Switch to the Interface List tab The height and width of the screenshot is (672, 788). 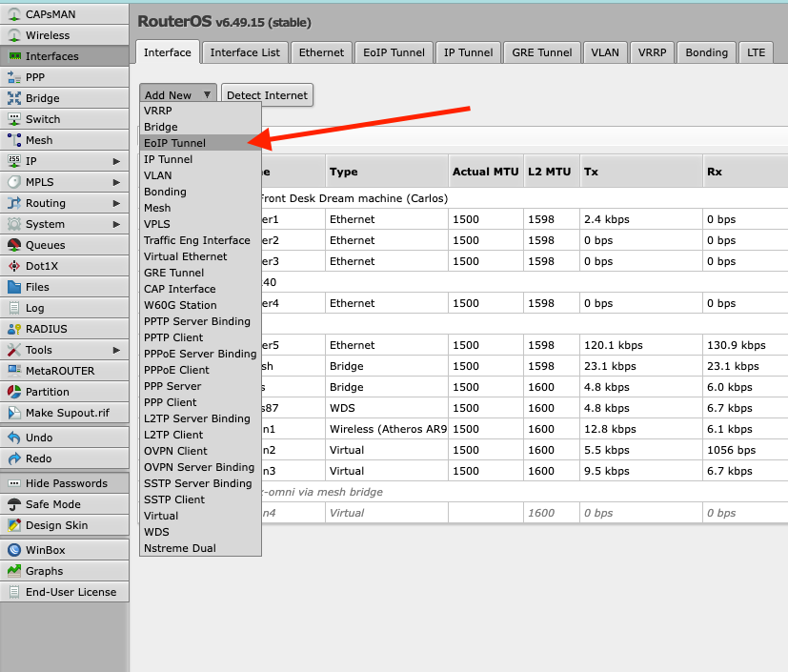pos(245,52)
